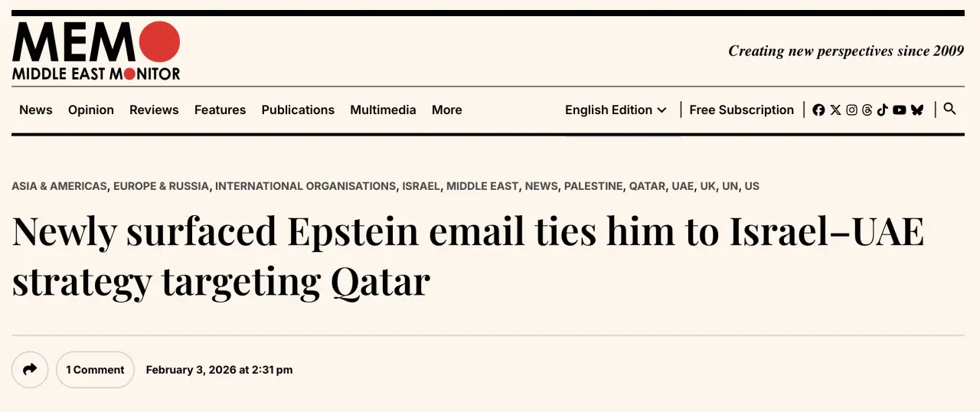The height and width of the screenshot is (412, 980).
Task: Visit the Bluesky butterfly icon
Action: pyautogui.click(x=916, y=110)
